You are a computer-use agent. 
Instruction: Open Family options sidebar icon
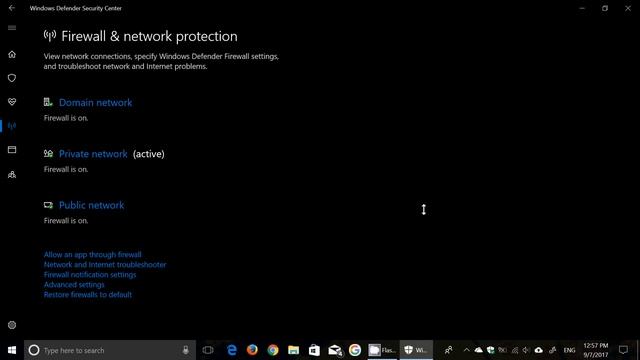(x=12, y=175)
